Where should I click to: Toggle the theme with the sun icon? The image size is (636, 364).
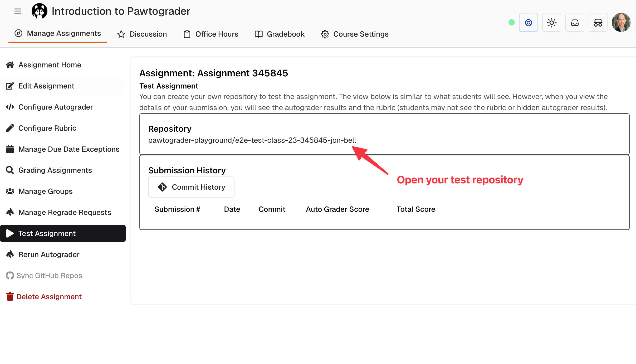(551, 22)
